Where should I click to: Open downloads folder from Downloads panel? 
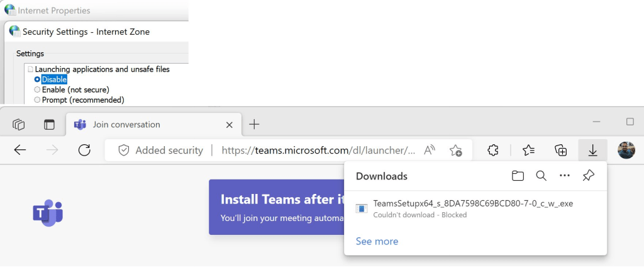tap(518, 176)
